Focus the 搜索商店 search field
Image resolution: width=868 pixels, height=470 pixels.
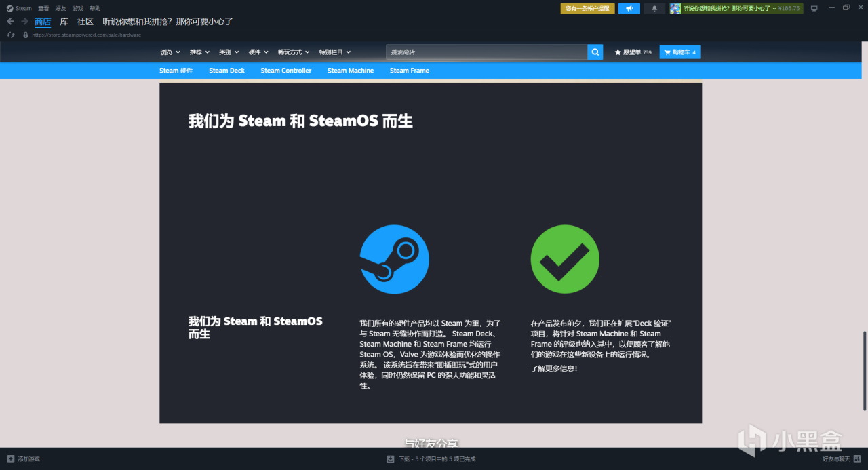pos(487,52)
